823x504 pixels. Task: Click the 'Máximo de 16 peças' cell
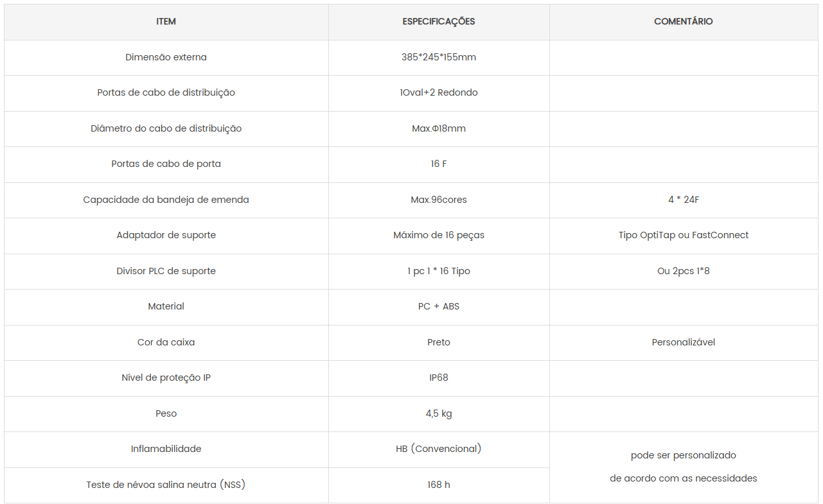pos(439,235)
